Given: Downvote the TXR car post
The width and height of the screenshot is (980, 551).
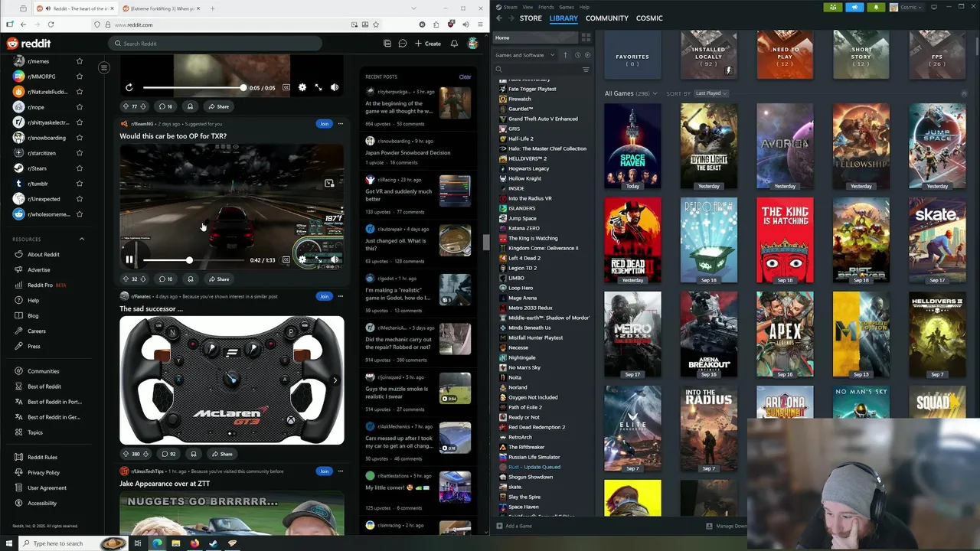Looking at the screenshot, I should tap(143, 279).
